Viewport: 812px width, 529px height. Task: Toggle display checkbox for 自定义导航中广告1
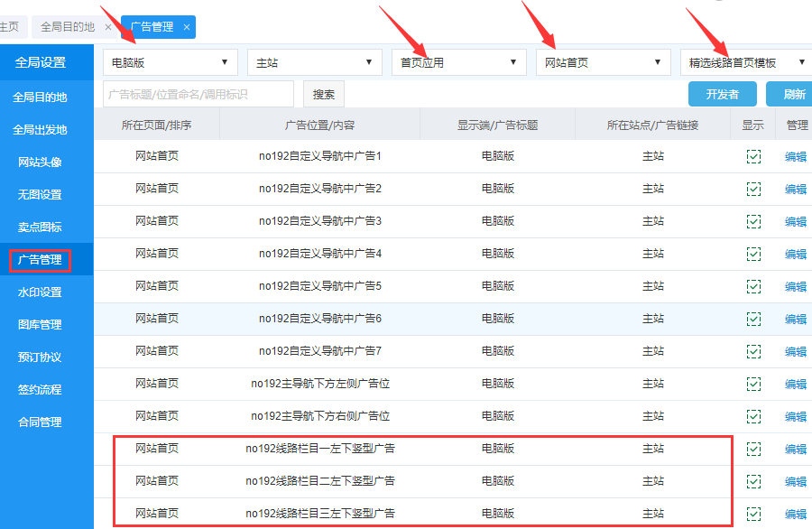pyautogui.click(x=753, y=157)
